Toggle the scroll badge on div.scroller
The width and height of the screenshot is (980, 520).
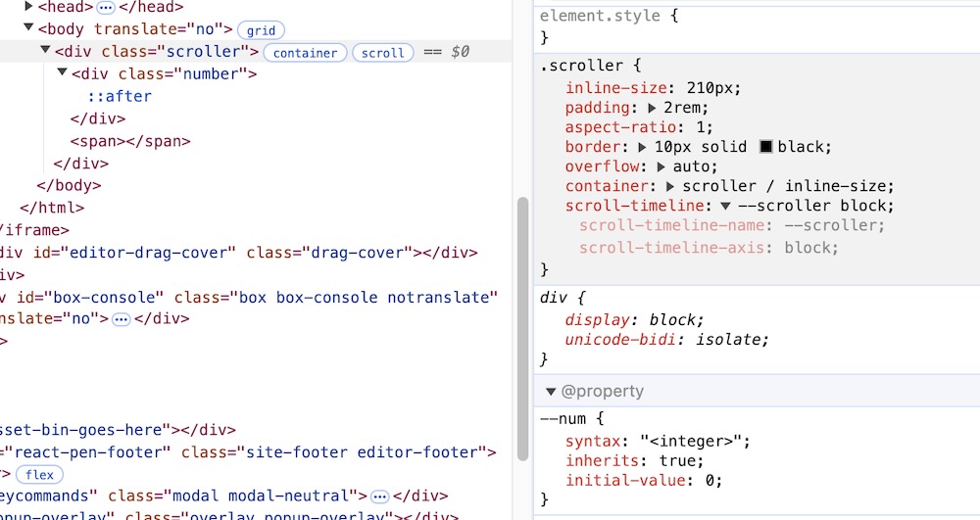tap(382, 53)
